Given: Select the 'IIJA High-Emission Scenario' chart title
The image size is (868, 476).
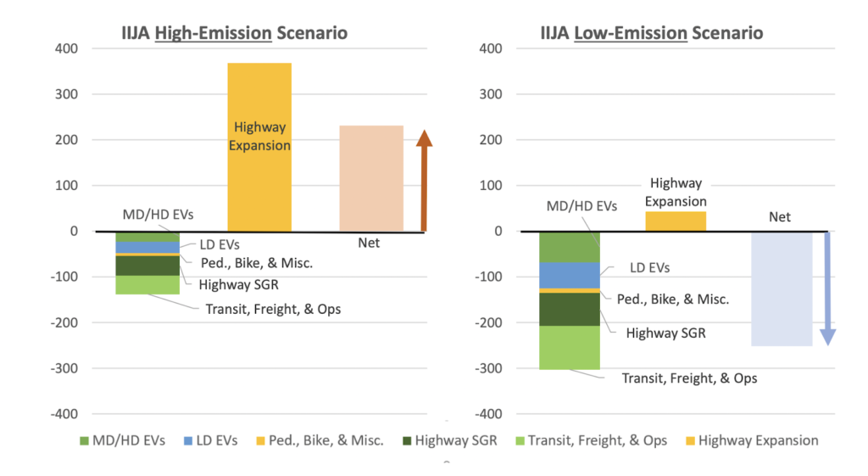Looking at the screenshot, I should click(235, 33).
